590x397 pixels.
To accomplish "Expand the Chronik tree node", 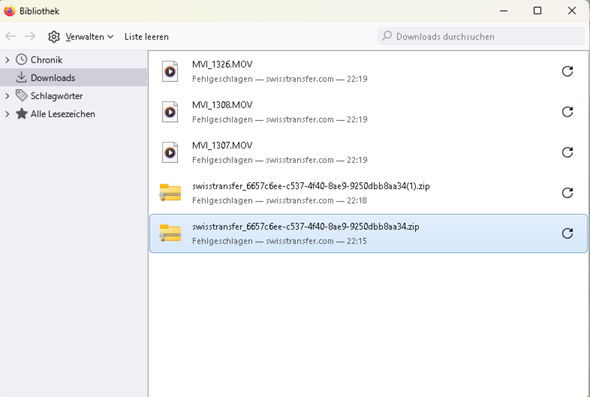I will point(7,59).
